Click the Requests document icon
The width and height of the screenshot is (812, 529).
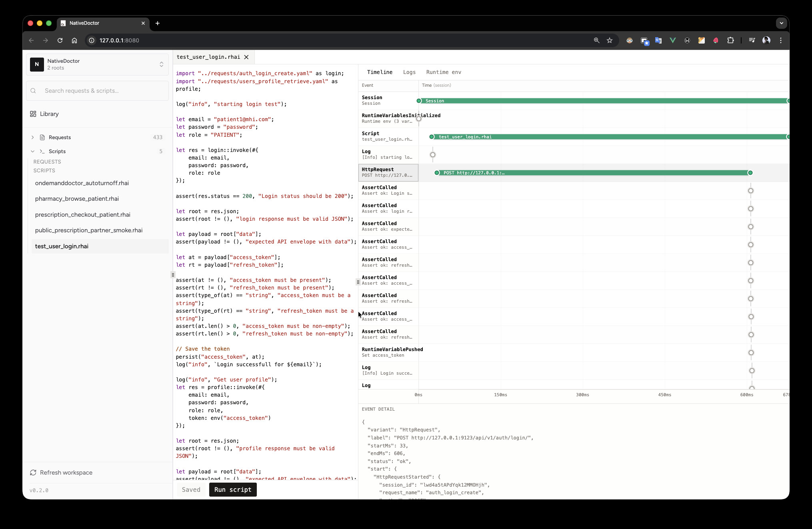point(42,137)
